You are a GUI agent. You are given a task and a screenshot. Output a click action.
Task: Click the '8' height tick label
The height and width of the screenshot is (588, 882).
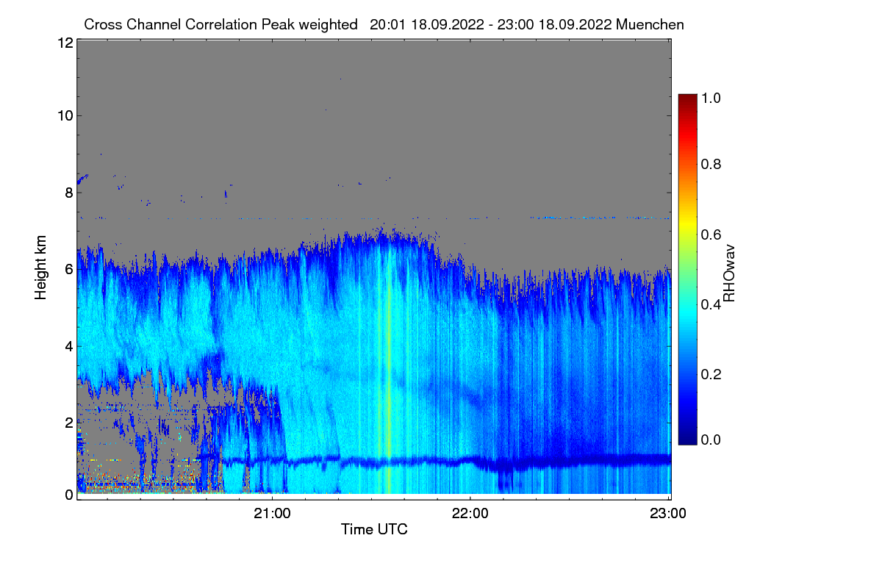(68, 193)
